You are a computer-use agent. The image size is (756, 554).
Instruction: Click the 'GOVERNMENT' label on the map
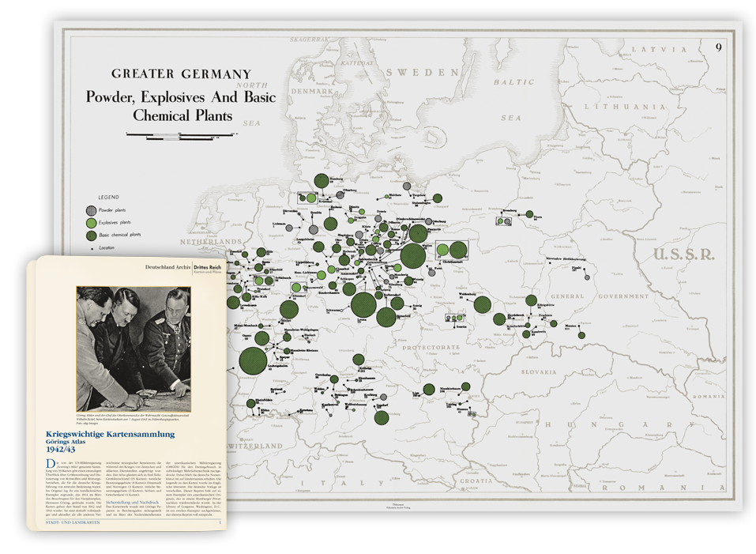pos(623,296)
